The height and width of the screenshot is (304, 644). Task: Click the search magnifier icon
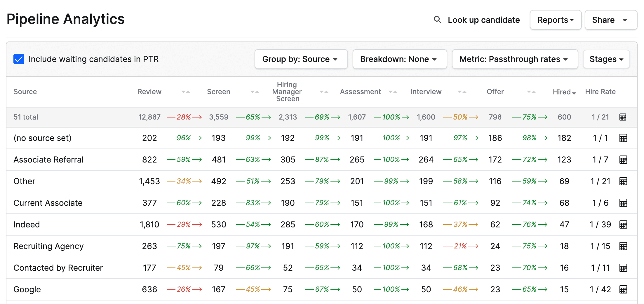tap(437, 20)
